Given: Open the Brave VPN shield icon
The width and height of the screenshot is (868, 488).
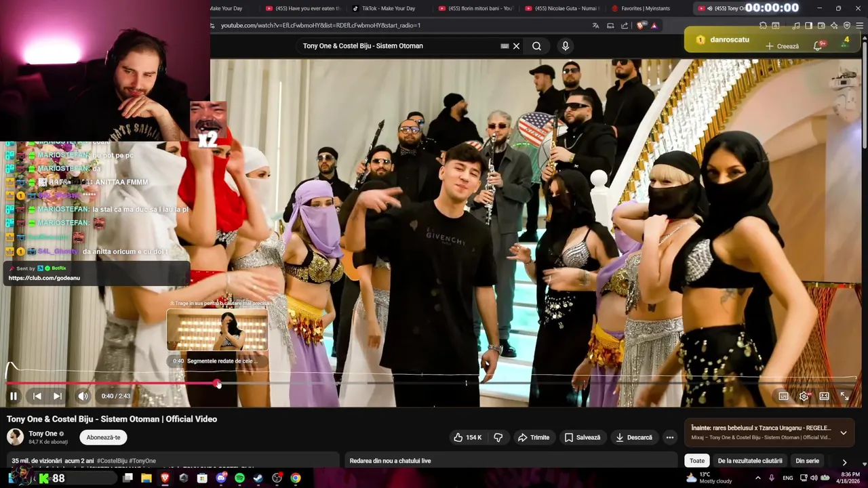Looking at the screenshot, I should [x=847, y=26].
